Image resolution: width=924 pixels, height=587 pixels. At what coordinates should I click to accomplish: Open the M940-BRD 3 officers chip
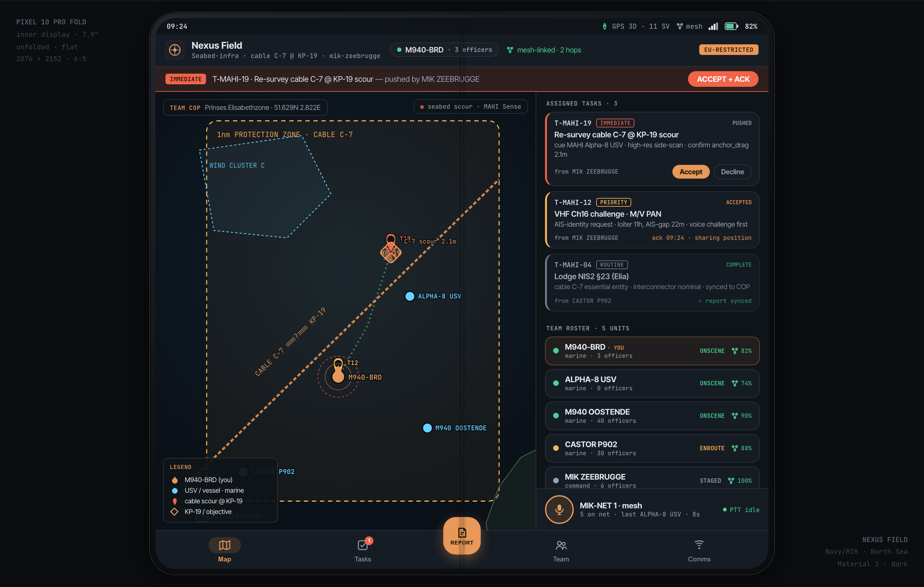444,50
